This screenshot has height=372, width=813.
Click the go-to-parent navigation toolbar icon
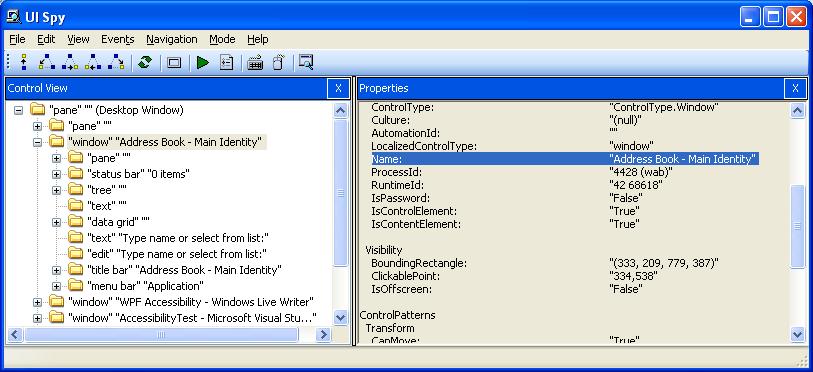[23, 63]
